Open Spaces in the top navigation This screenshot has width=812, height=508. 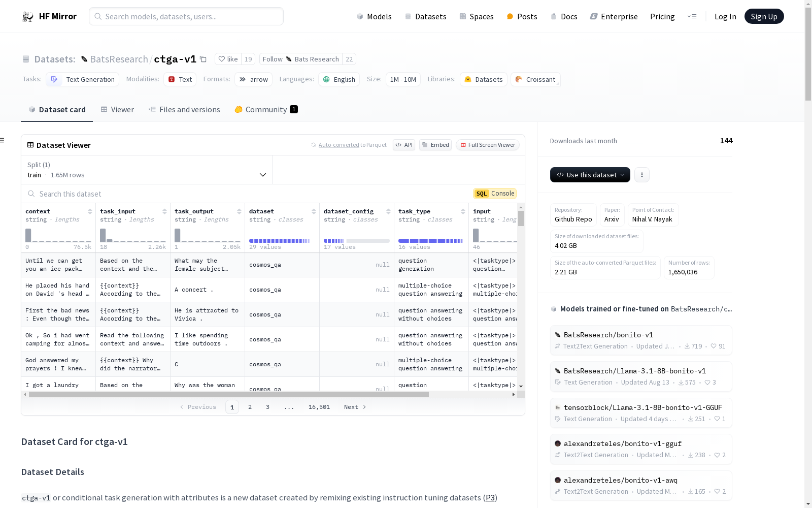tap(477, 16)
